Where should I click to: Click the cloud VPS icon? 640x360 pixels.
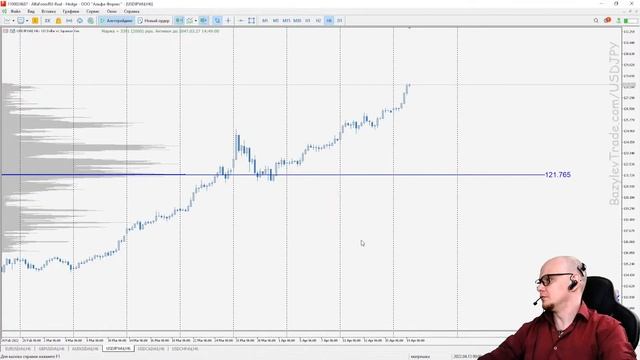80,20
